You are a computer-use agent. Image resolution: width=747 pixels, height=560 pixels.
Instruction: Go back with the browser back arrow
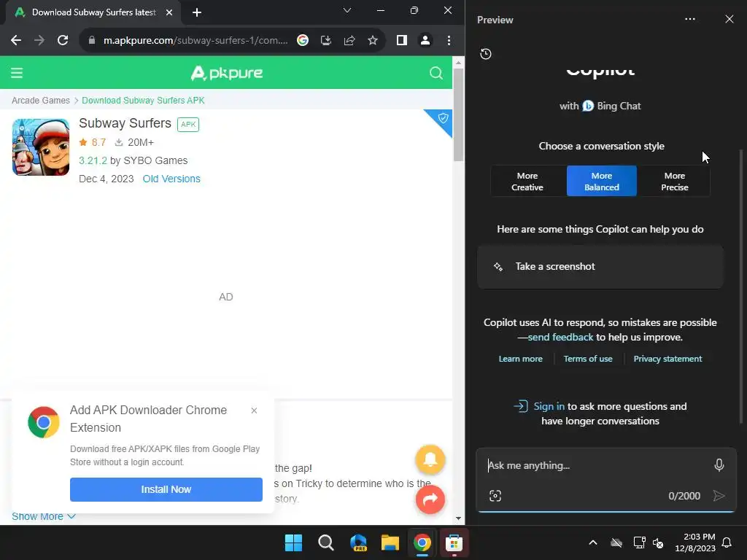point(16,41)
